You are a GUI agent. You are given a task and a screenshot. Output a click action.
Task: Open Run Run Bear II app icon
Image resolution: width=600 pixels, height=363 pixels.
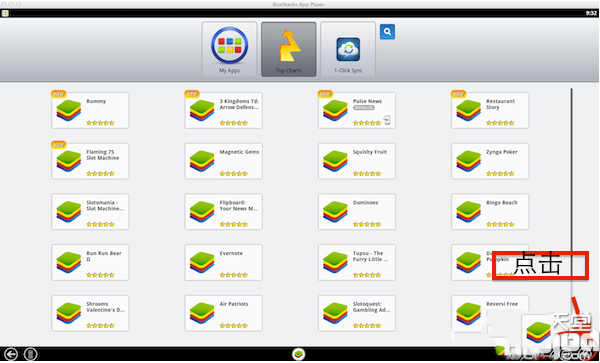(69, 262)
